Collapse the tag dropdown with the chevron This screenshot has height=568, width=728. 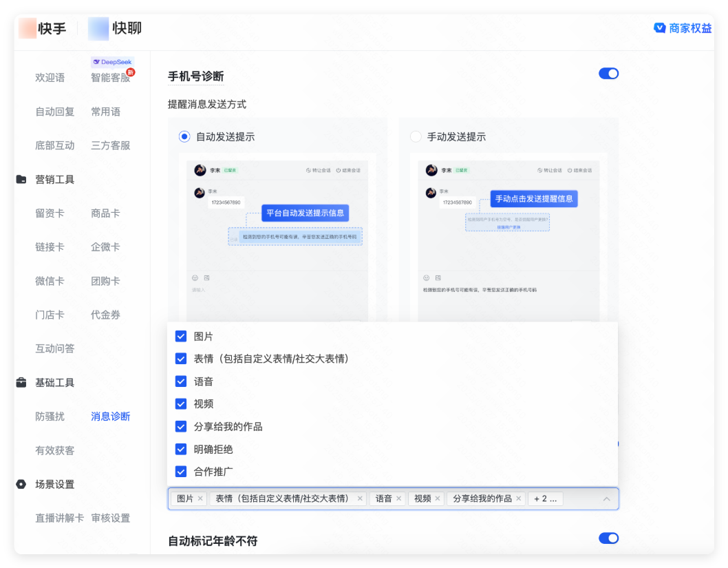point(606,498)
